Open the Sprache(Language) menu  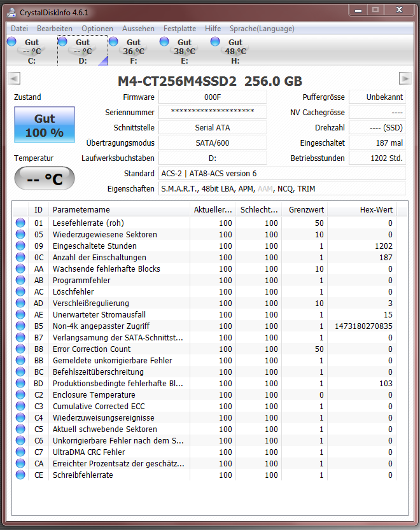(x=262, y=29)
